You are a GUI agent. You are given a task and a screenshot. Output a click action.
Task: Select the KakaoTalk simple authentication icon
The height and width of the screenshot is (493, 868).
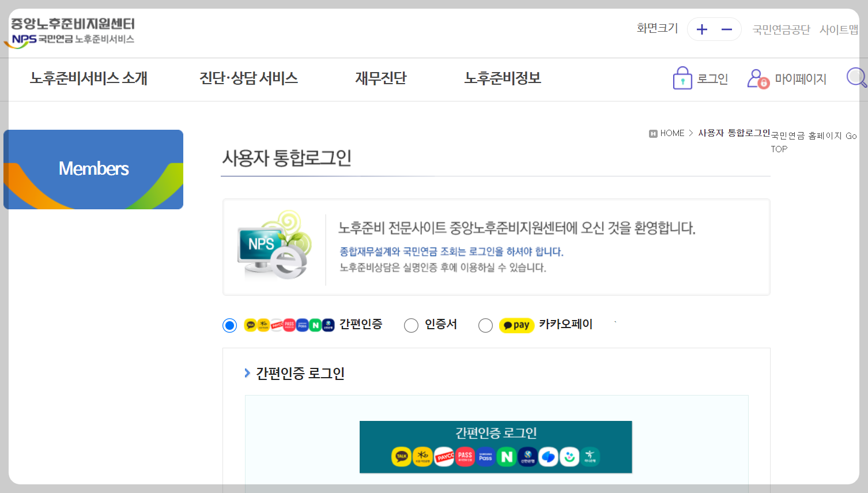401,457
